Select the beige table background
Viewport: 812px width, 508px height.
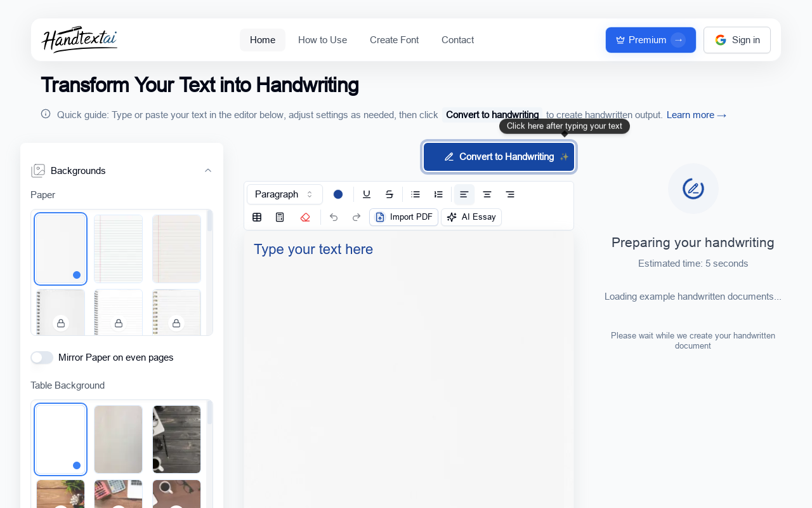tap(119, 439)
